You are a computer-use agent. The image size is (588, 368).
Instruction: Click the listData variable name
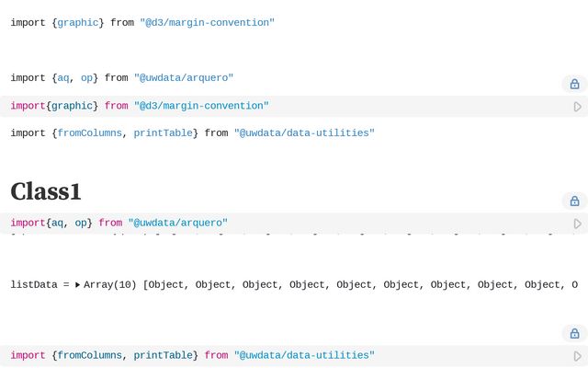[x=34, y=284]
